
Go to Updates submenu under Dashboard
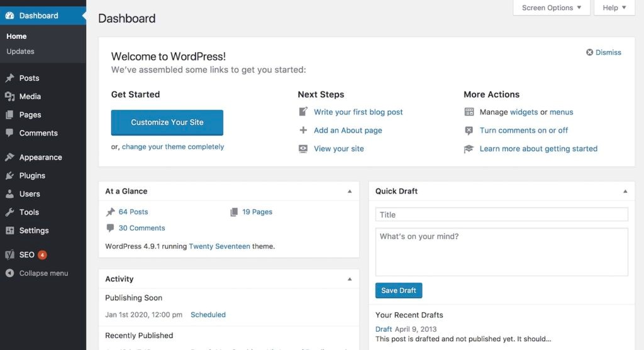pyautogui.click(x=20, y=52)
